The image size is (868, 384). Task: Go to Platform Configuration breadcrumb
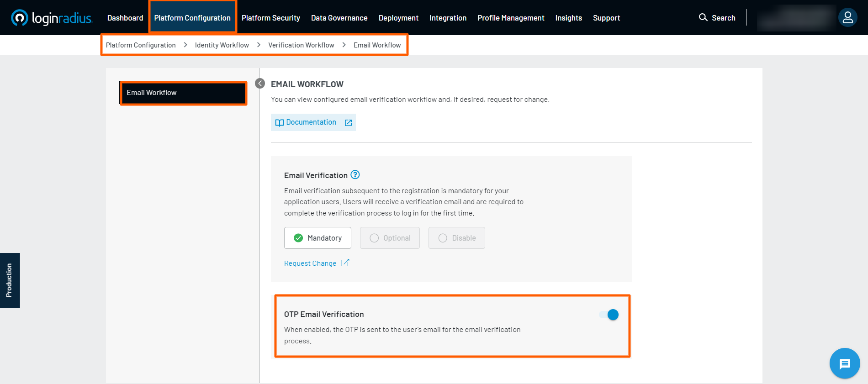141,45
